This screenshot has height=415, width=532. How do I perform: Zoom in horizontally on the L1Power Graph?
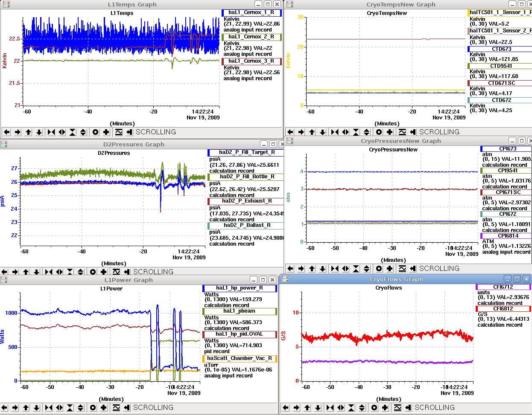coord(49,408)
